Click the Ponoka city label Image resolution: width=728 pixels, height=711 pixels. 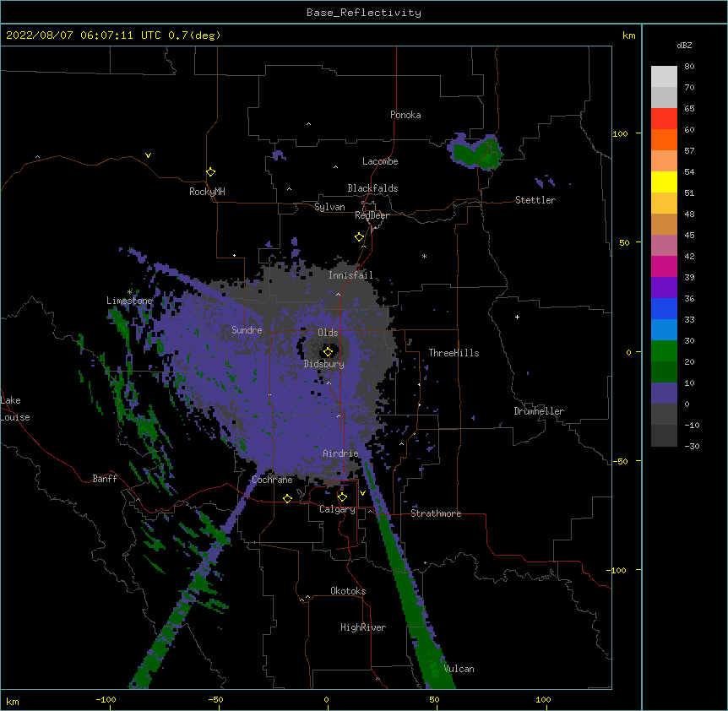click(405, 115)
